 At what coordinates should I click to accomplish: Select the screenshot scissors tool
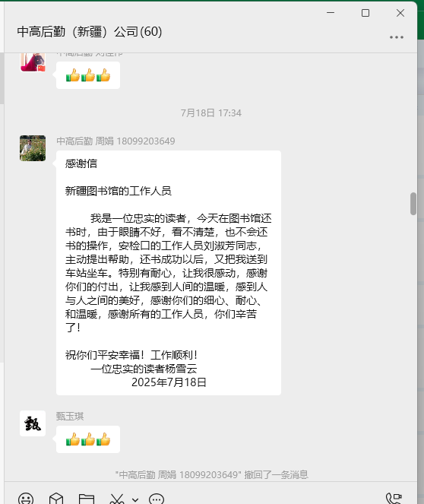[116, 499]
